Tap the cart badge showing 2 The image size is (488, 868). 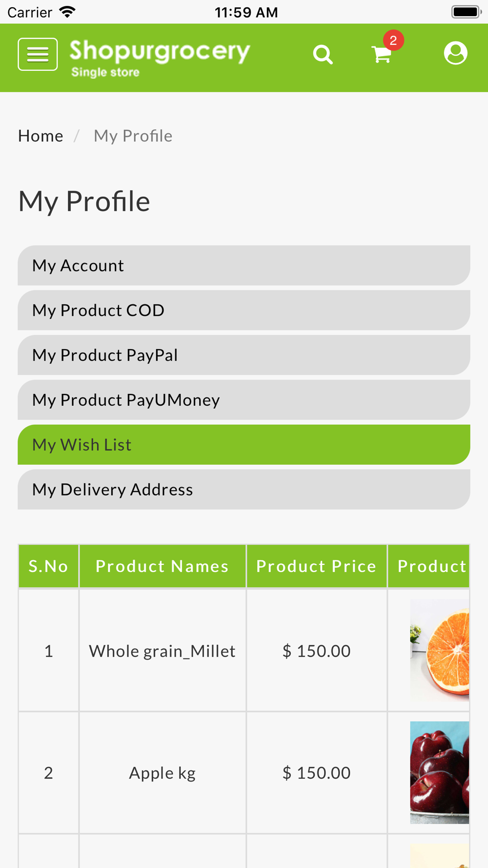pyautogui.click(x=393, y=41)
